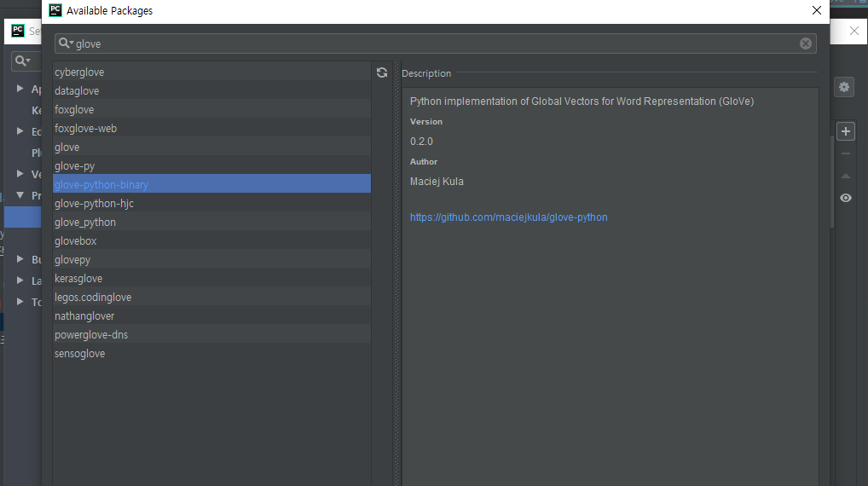Select the legos.codinglove package

[x=212, y=298]
